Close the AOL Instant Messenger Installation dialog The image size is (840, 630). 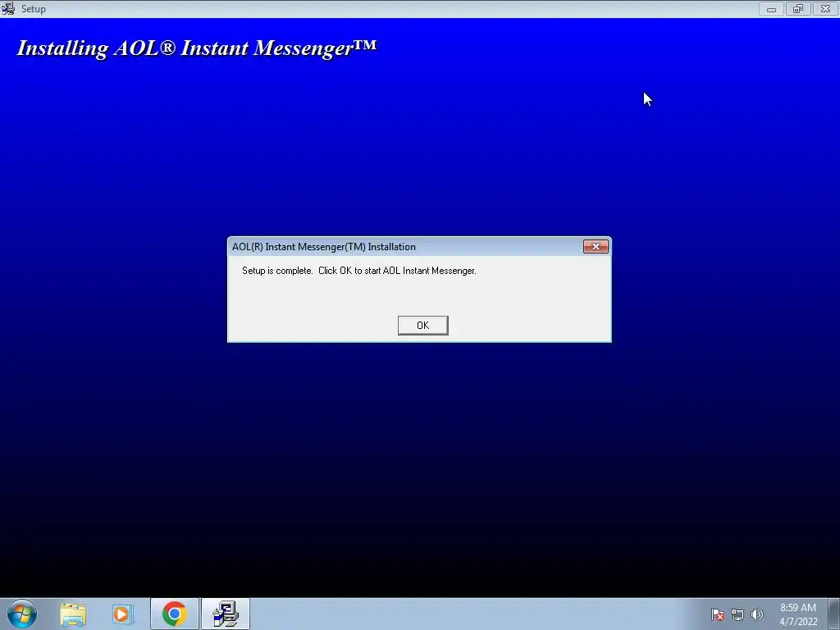(596, 246)
